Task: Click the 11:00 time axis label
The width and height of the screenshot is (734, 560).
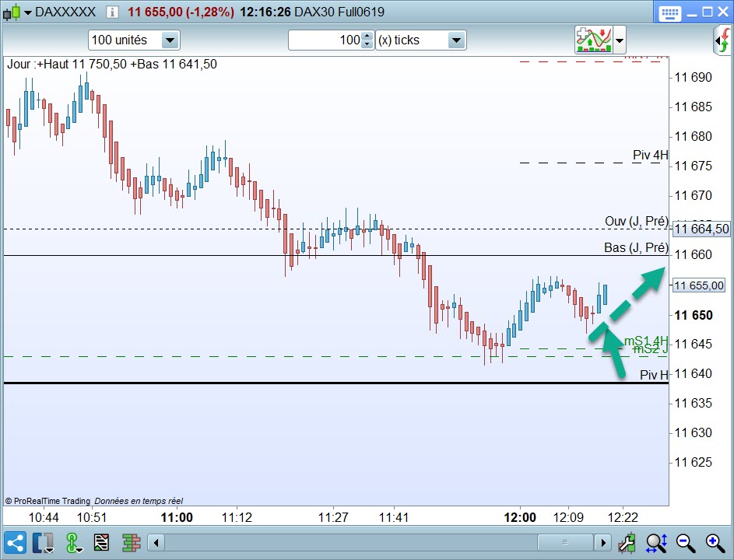Action: click(177, 517)
